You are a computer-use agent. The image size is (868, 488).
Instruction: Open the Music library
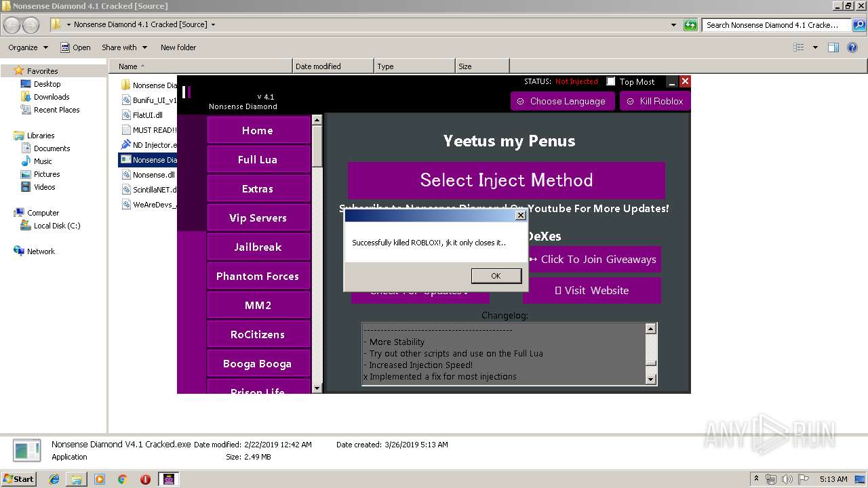pyautogui.click(x=43, y=161)
